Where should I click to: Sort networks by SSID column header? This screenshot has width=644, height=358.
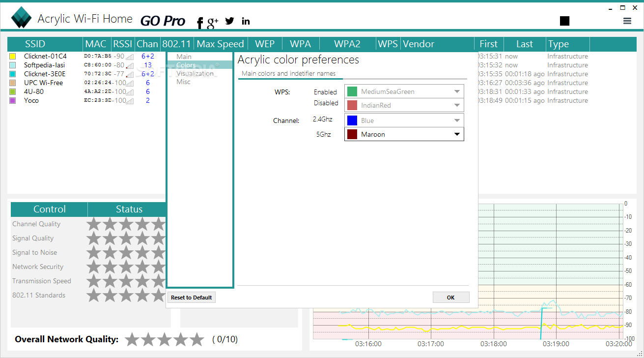click(x=46, y=44)
